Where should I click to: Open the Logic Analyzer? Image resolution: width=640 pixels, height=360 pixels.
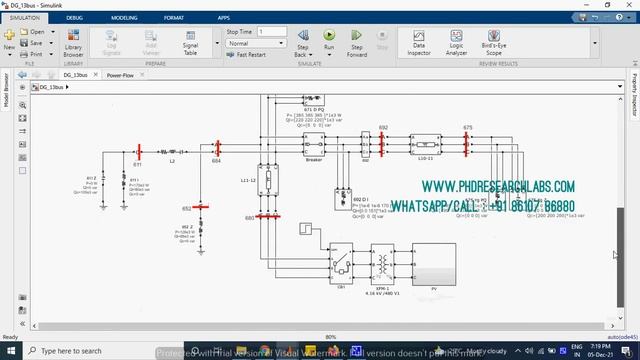456,42
